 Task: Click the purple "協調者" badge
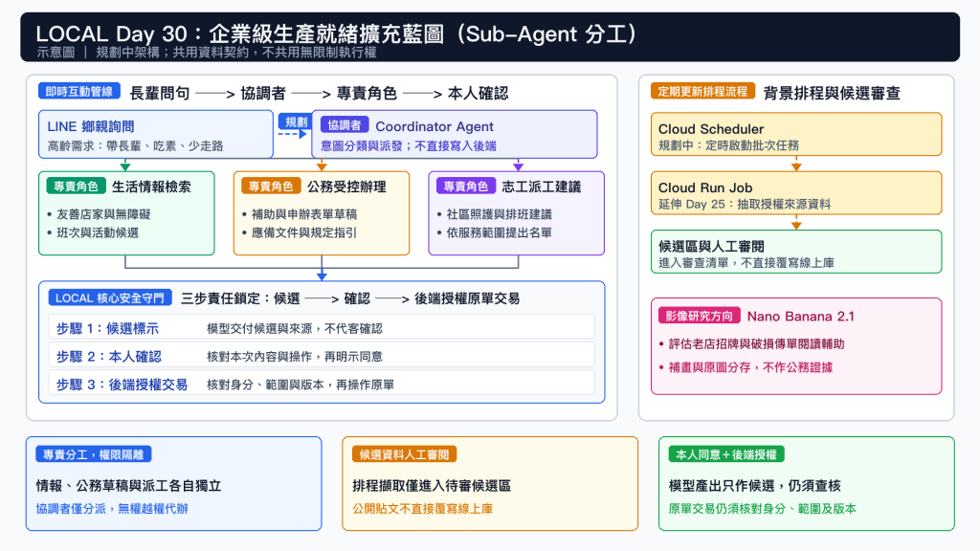(x=345, y=125)
